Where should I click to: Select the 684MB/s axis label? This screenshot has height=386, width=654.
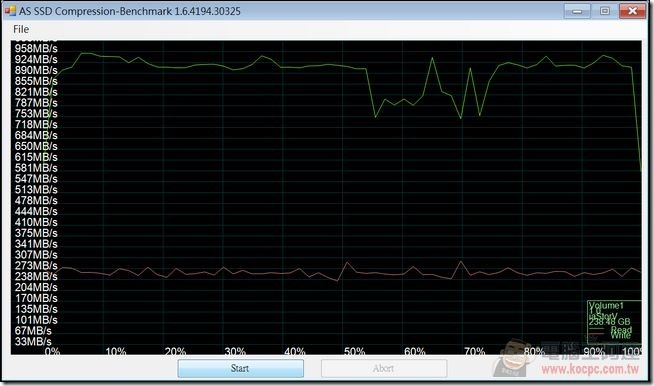(36, 135)
